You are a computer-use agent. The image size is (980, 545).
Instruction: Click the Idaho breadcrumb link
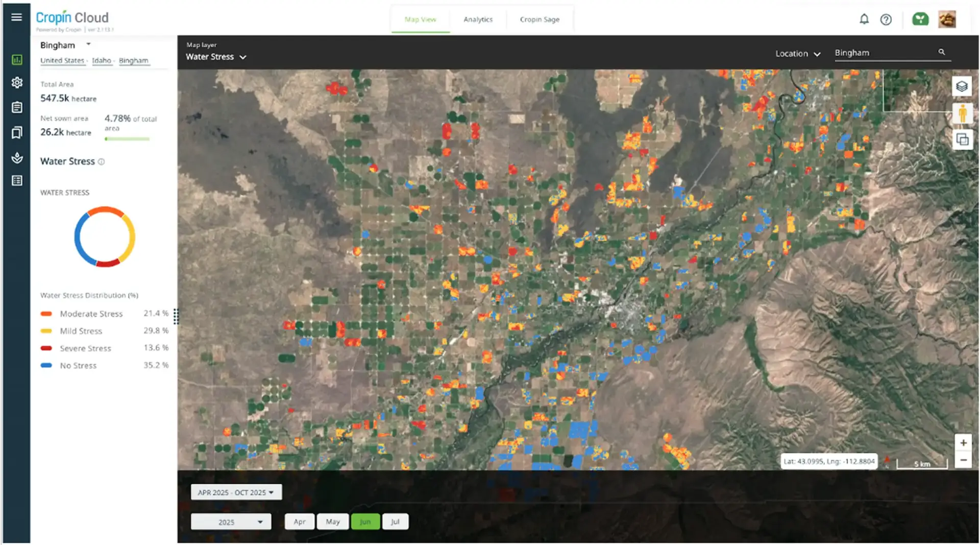pyautogui.click(x=102, y=60)
